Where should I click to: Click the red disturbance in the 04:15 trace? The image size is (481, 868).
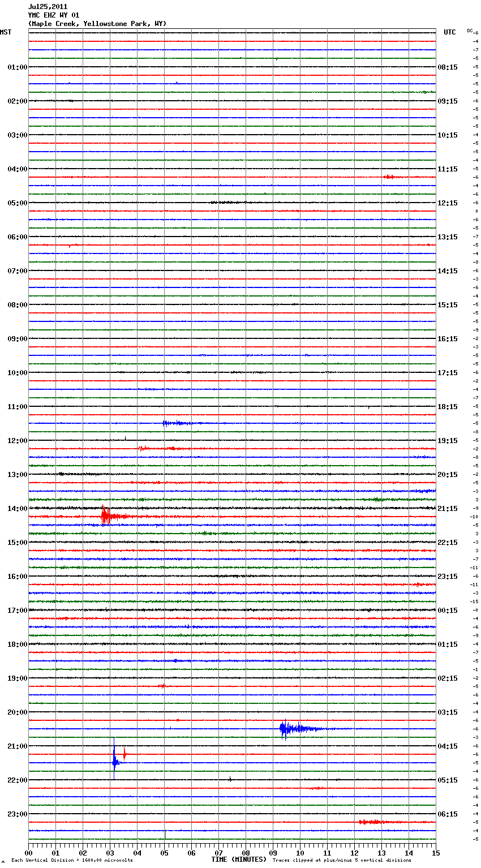(392, 177)
